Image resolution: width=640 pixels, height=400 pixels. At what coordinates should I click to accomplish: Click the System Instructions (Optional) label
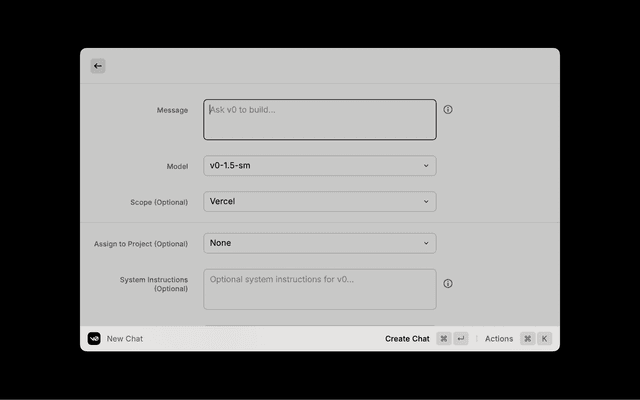point(153,284)
